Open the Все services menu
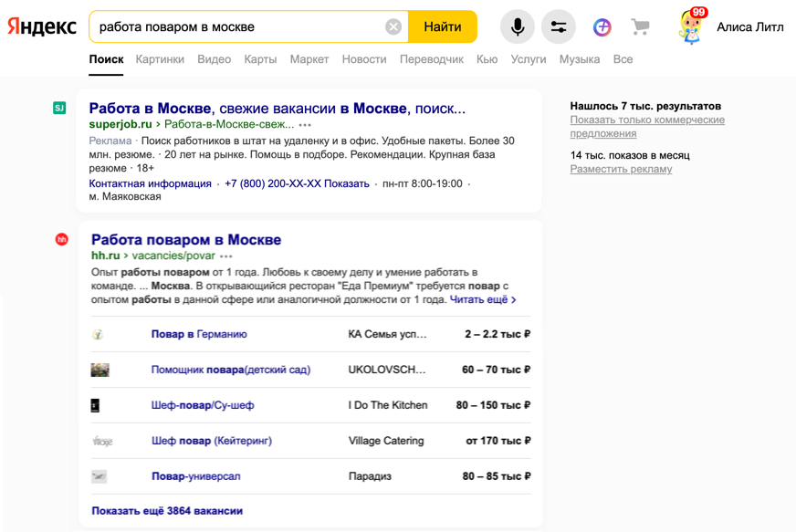The height and width of the screenshot is (532, 796). click(623, 59)
